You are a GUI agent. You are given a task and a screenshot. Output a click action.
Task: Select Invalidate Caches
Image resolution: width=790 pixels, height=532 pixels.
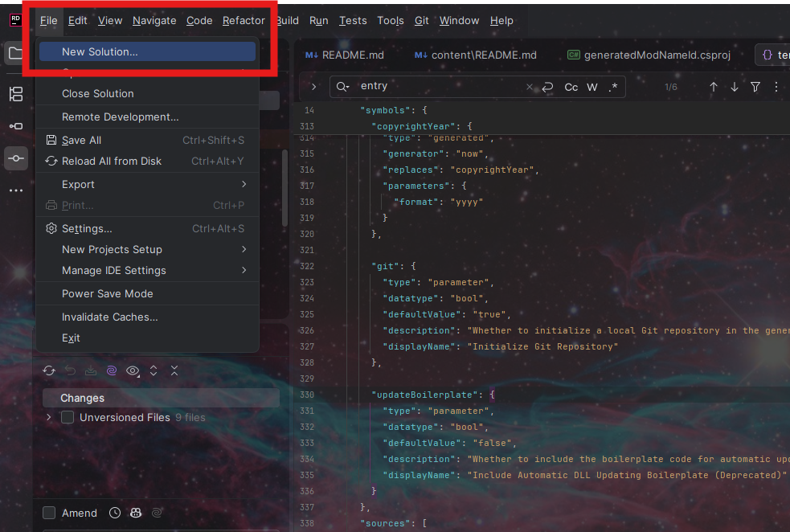tap(148, 317)
